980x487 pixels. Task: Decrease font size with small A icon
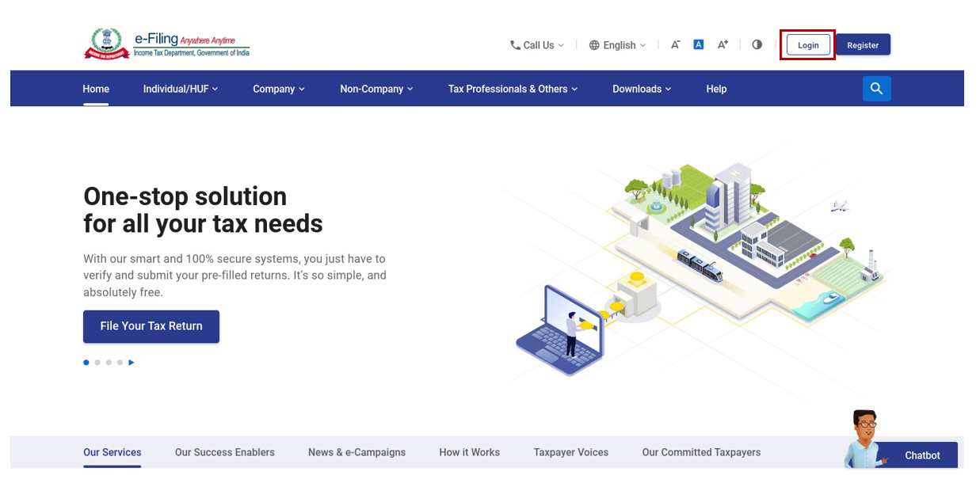tap(675, 45)
